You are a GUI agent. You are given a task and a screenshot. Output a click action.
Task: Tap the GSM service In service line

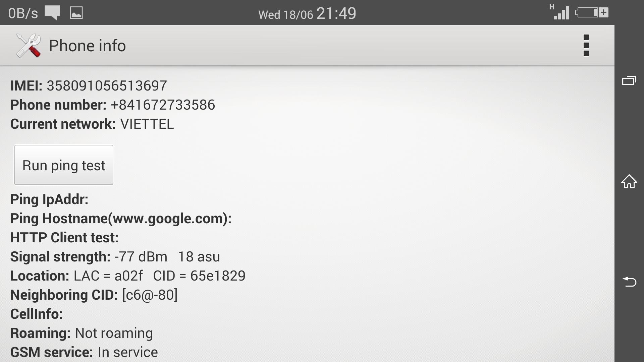(x=84, y=352)
